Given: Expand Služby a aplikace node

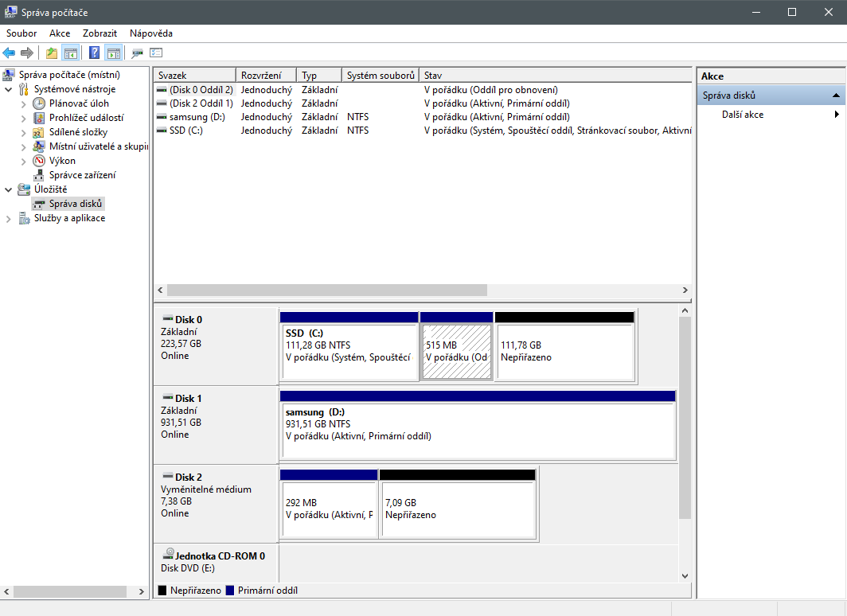Looking at the screenshot, I should [9, 218].
